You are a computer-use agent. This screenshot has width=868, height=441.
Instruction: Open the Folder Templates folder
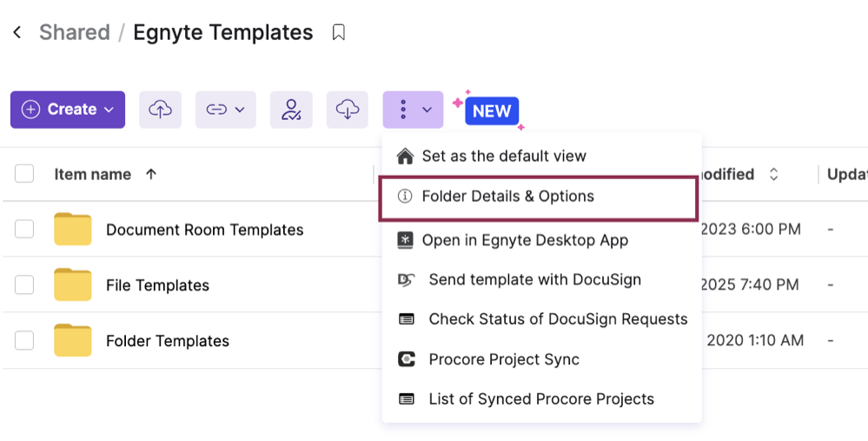168,341
